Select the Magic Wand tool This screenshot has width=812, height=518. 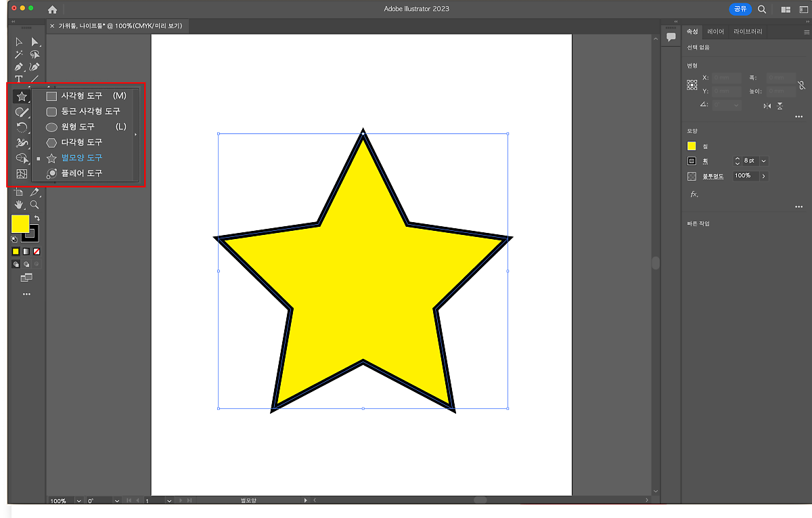[x=19, y=55]
